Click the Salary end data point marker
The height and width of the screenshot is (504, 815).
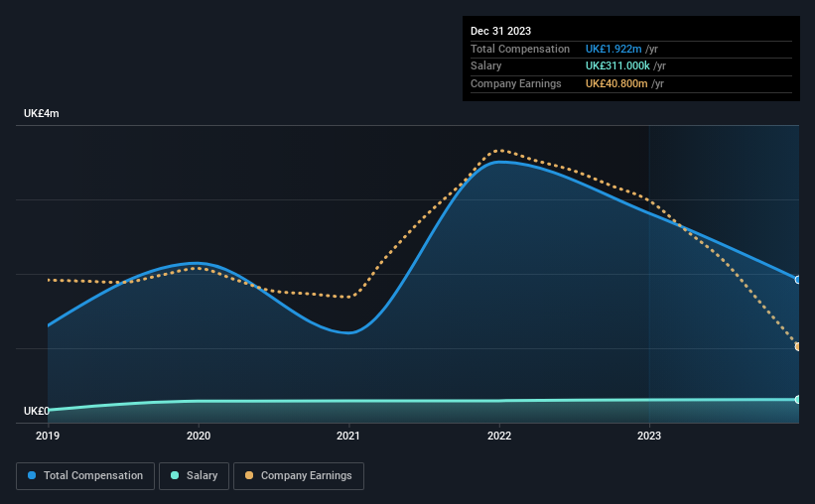798,400
